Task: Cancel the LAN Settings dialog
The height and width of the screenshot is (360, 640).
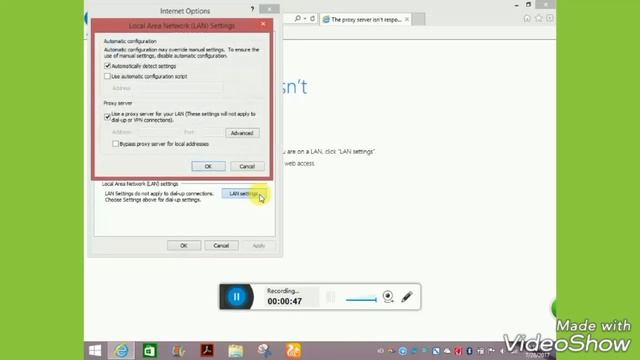Action: tap(247, 167)
